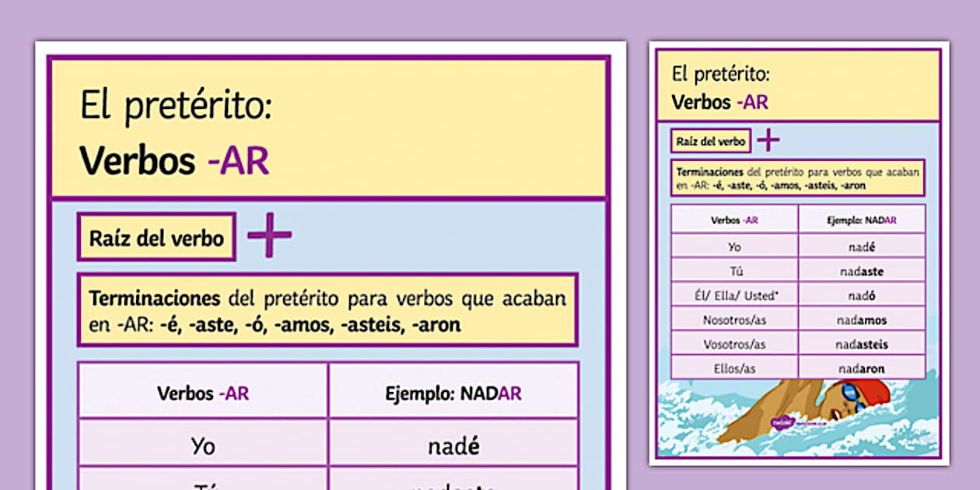980x490 pixels.
Task: Select the large "Raíz del verbo" box
Action: coord(156,237)
